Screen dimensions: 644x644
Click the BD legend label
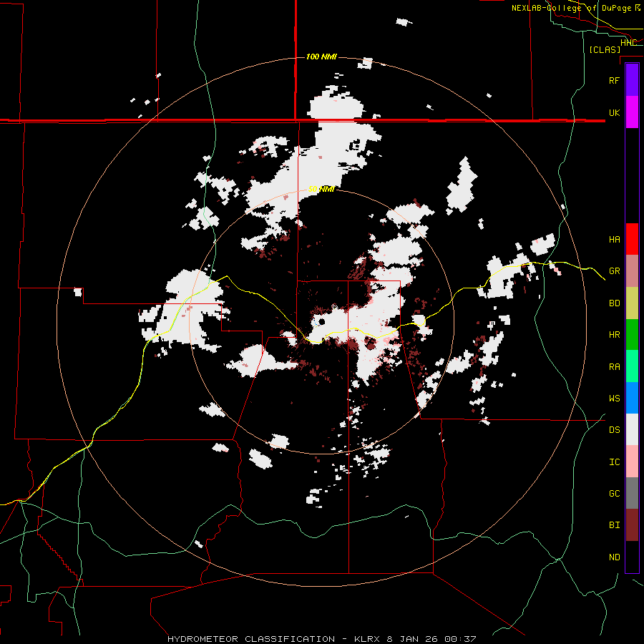tap(614, 303)
